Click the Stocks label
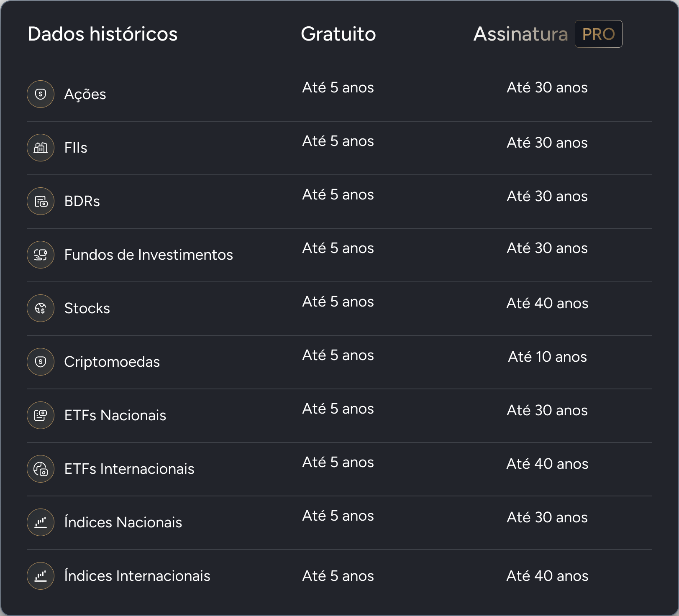 coord(87,308)
